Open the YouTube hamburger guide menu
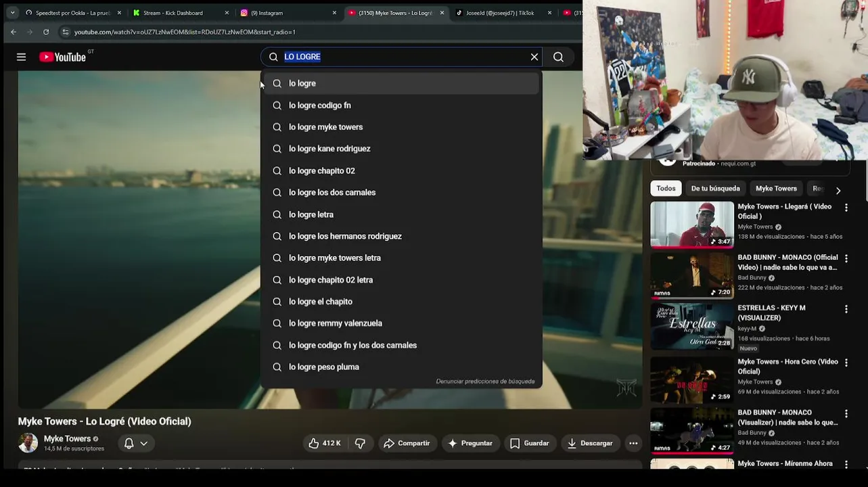868x487 pixels. click(x=22, y=57)
